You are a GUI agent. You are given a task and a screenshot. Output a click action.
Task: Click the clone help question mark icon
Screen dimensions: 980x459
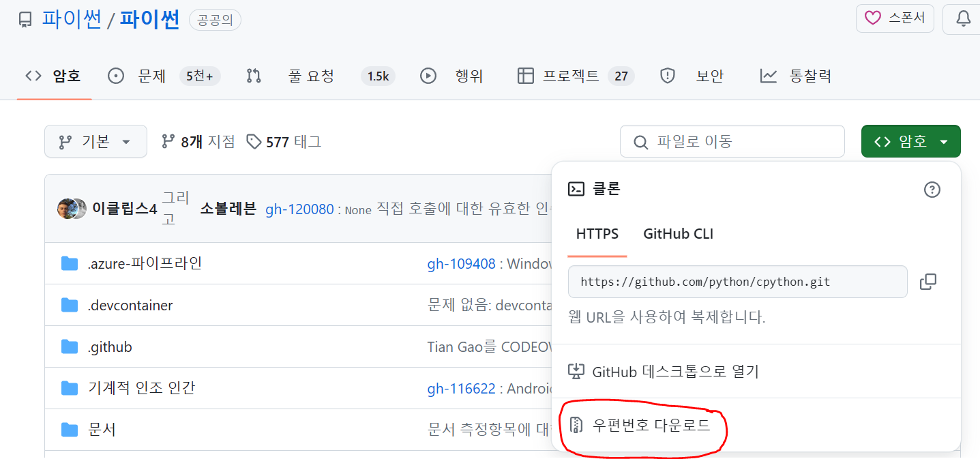[932, 190]
